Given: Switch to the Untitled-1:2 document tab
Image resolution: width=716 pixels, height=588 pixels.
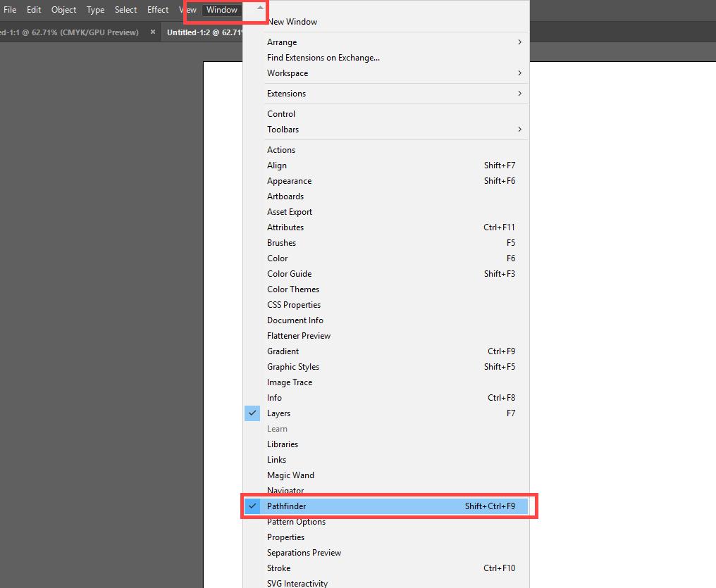Looking at the screenshot, I should [x=204, y=32].
